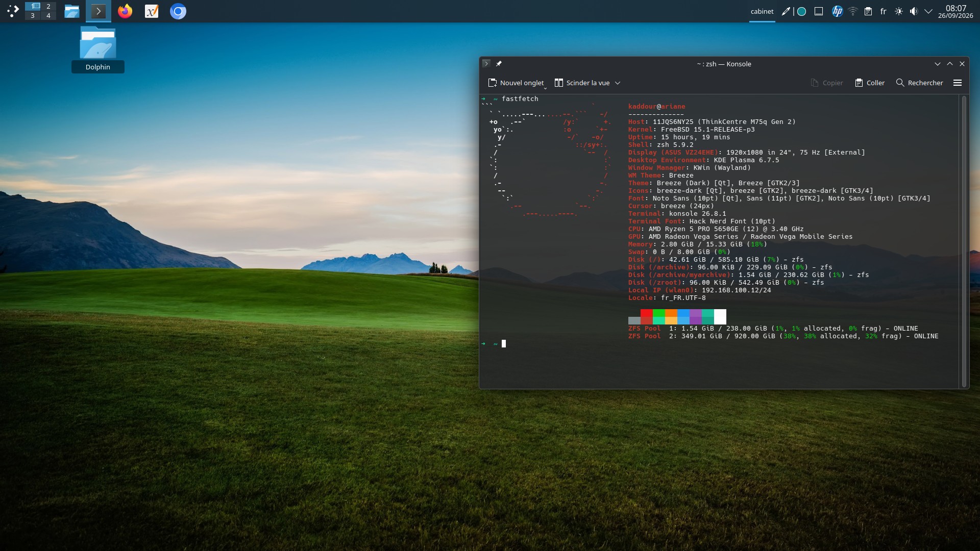The width and height of the screenshot is (980, 551).
Task: Click the cabinet activity label in panel
Action: tap(762, 11)
